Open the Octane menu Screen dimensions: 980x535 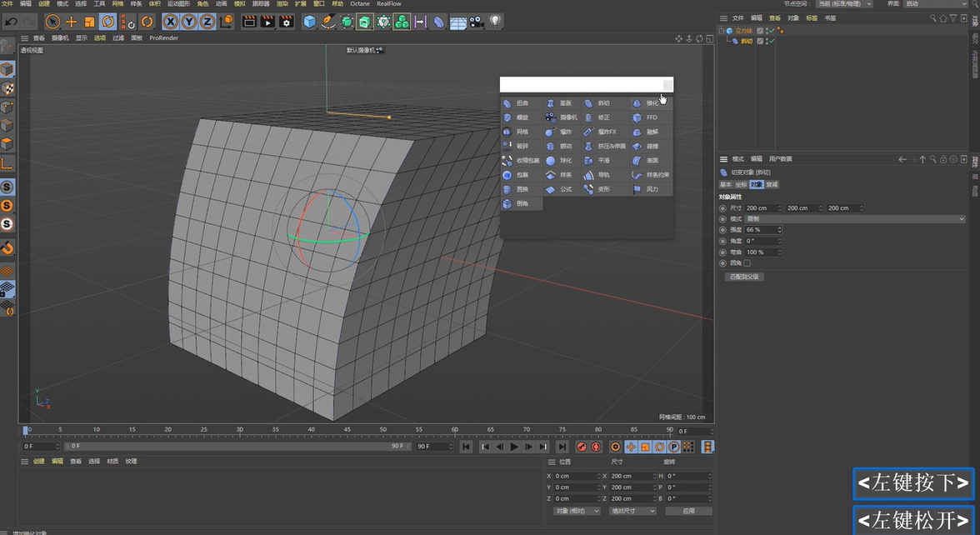click(359, 3)
